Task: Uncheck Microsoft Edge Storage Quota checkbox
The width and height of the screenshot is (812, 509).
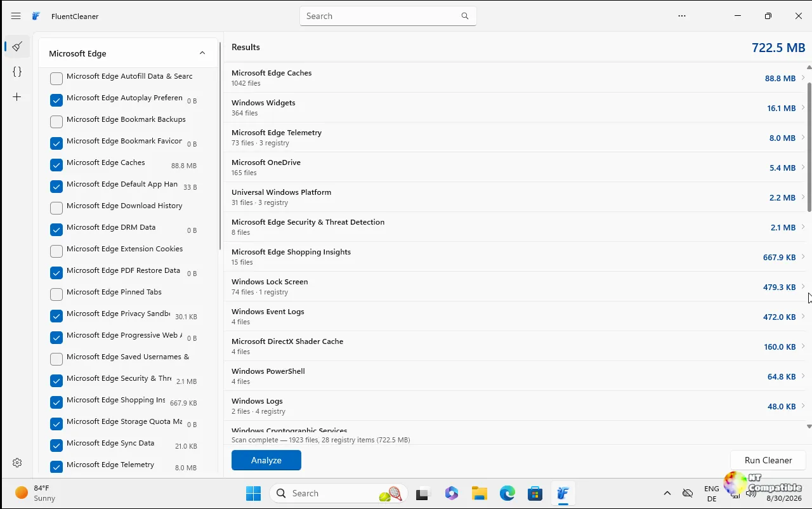Action: (56, 423)
